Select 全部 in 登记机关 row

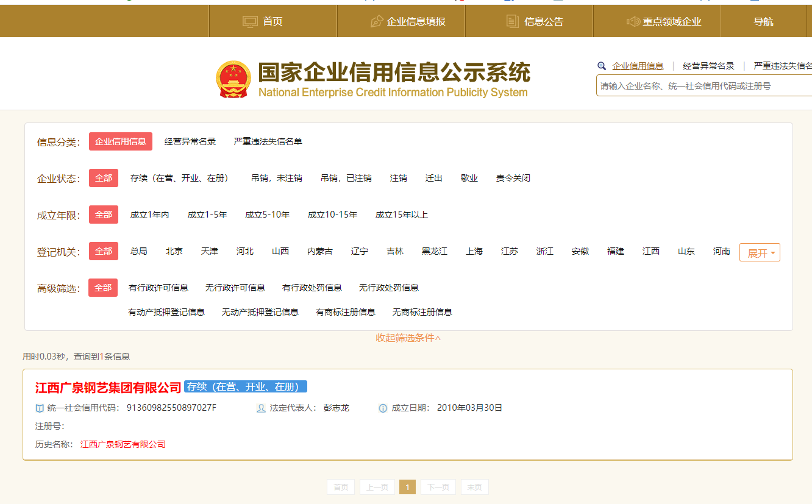(104, 251)
